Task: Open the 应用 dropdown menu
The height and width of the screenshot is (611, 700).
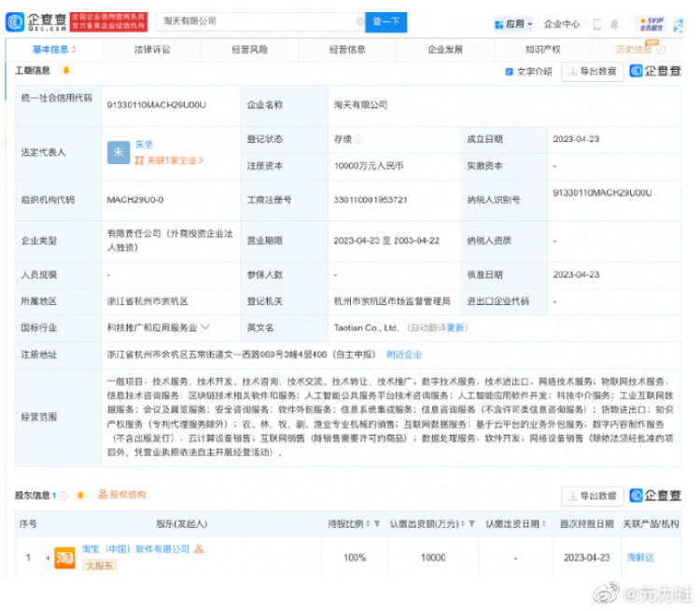Action: tap(515, 23)
